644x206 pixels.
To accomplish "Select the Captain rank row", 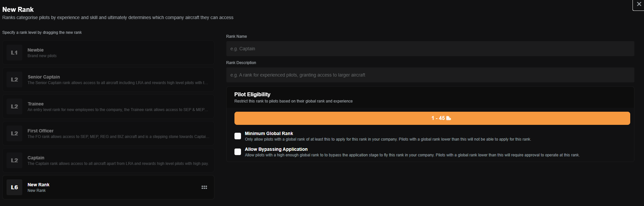I will point(108,160).
